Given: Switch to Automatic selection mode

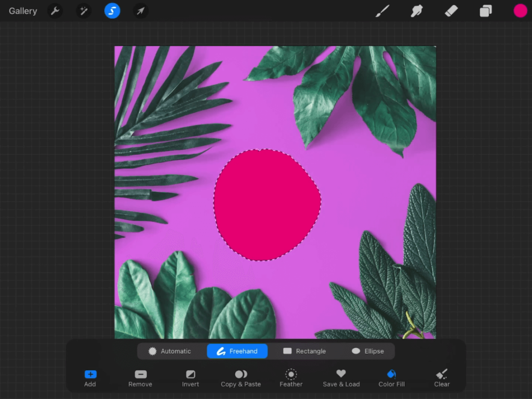Looking at the screenshot, I should 170,351.
